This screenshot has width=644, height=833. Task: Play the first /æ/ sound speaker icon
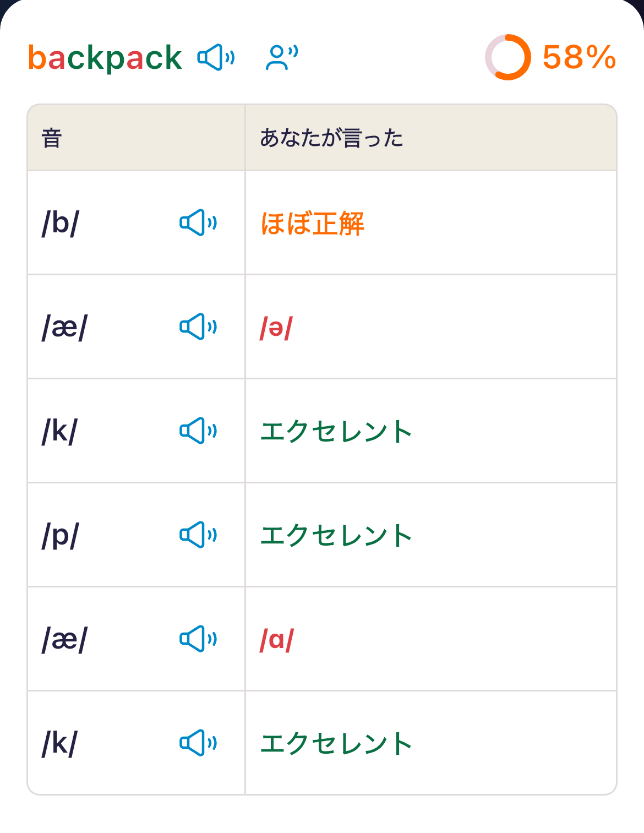[x=198, y=326]
